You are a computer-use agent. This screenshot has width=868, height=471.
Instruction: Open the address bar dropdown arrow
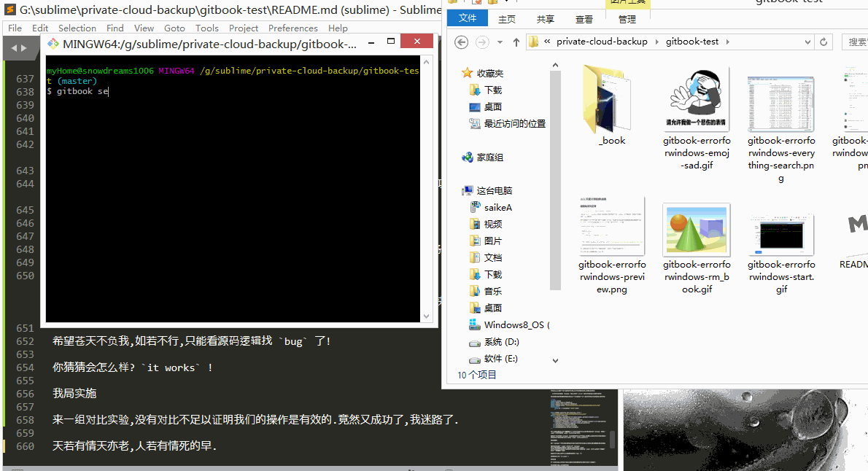pyautogui.click(x=807, y=42)
